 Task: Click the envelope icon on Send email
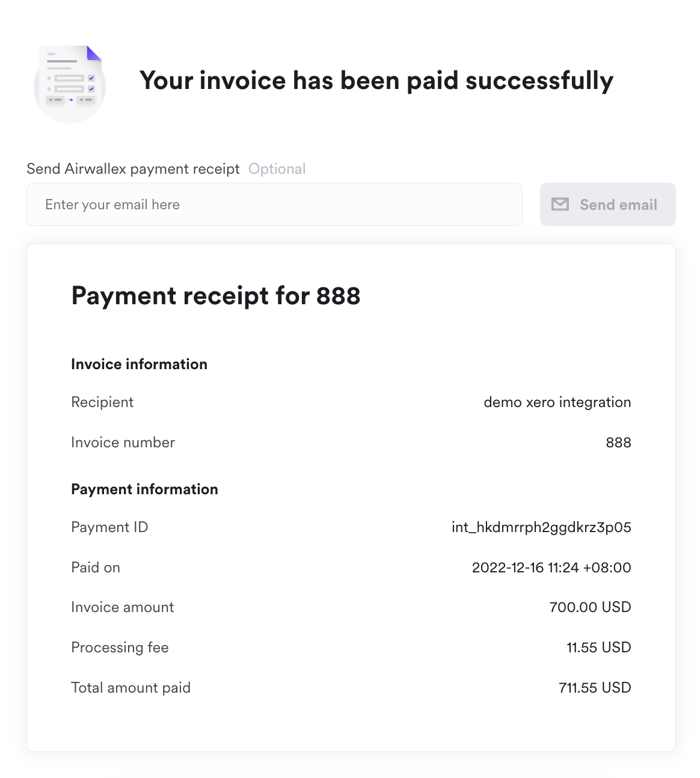click(560, 204)
